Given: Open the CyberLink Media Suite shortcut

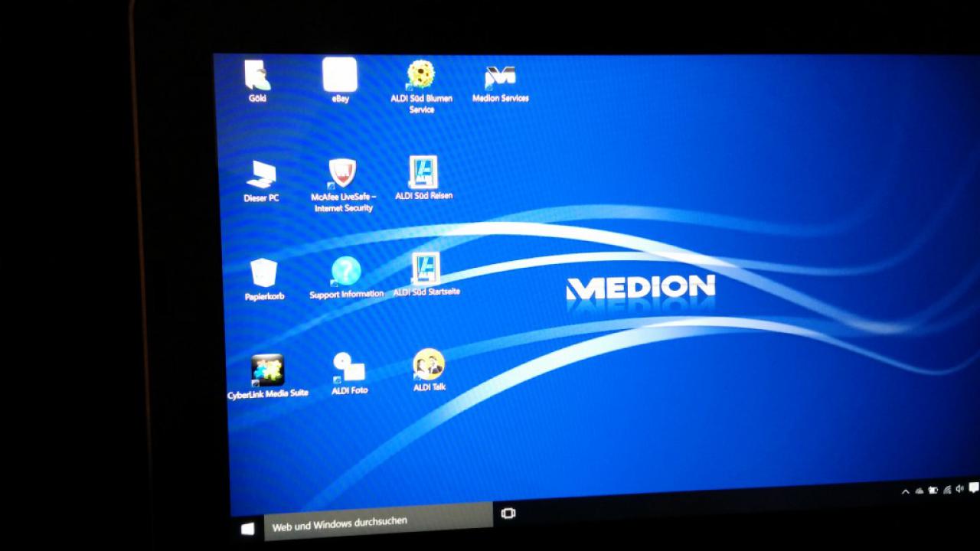Looking at the screenshot, I should click(267, 377).
